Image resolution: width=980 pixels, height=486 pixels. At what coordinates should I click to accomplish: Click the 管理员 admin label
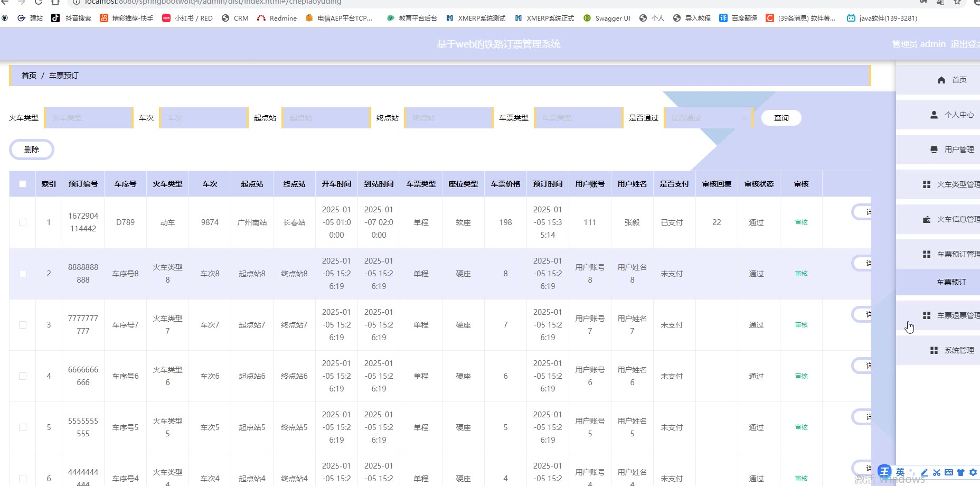coord(919,44)
